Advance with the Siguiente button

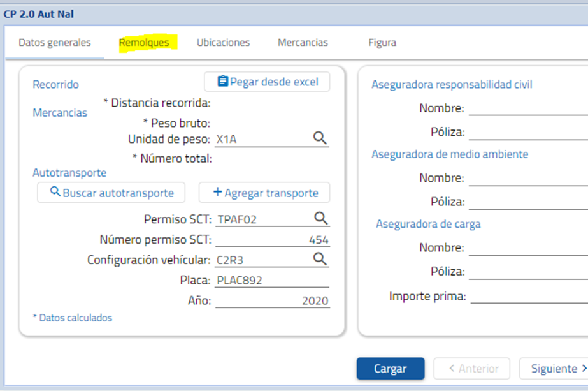click(553, 369)
